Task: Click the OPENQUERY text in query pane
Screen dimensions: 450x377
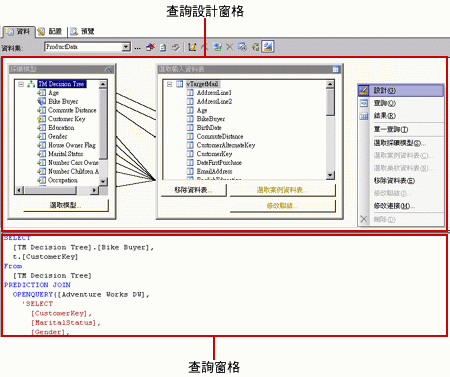Action: click(33, 294)
